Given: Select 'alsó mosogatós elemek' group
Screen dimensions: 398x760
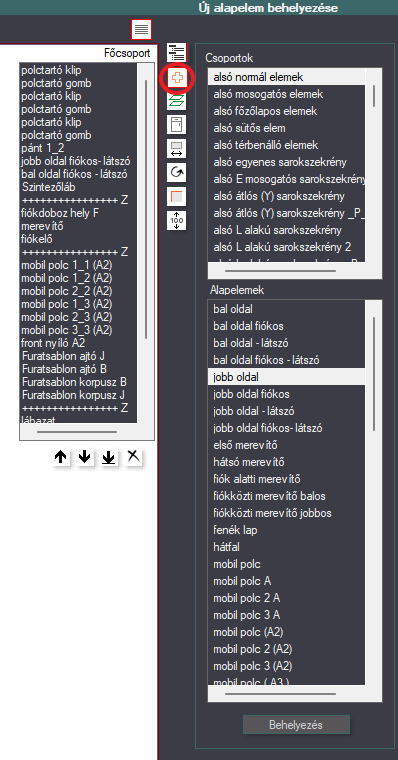Looking at the screenshot, I should pos(287,94).
